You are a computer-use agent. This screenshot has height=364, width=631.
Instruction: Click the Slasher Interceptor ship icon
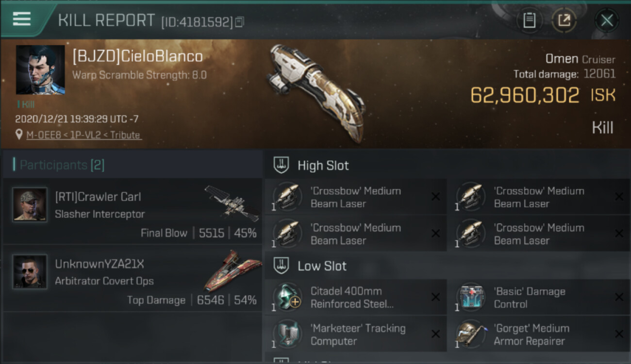point(232,203)
